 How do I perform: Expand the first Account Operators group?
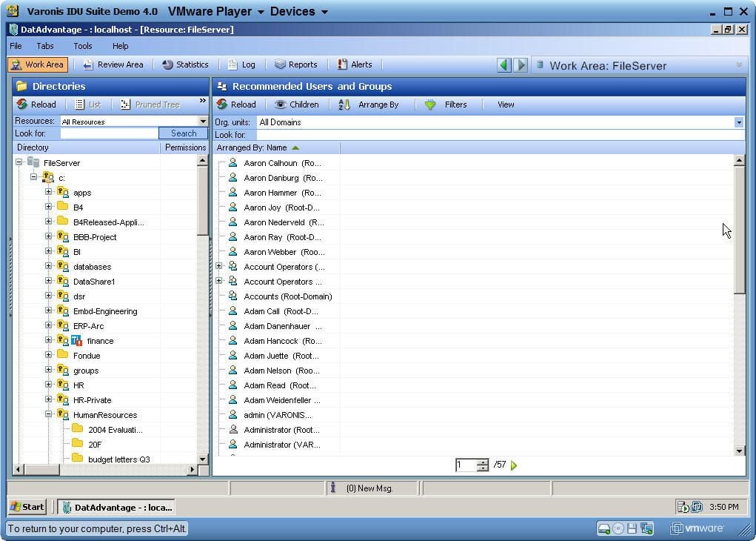point(219,266)
